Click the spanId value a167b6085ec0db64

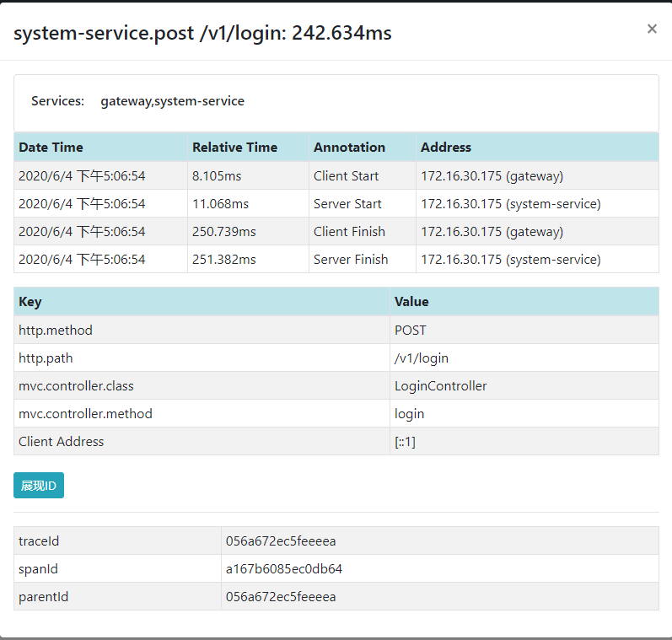pyautogui.click(x=284, y=569)
